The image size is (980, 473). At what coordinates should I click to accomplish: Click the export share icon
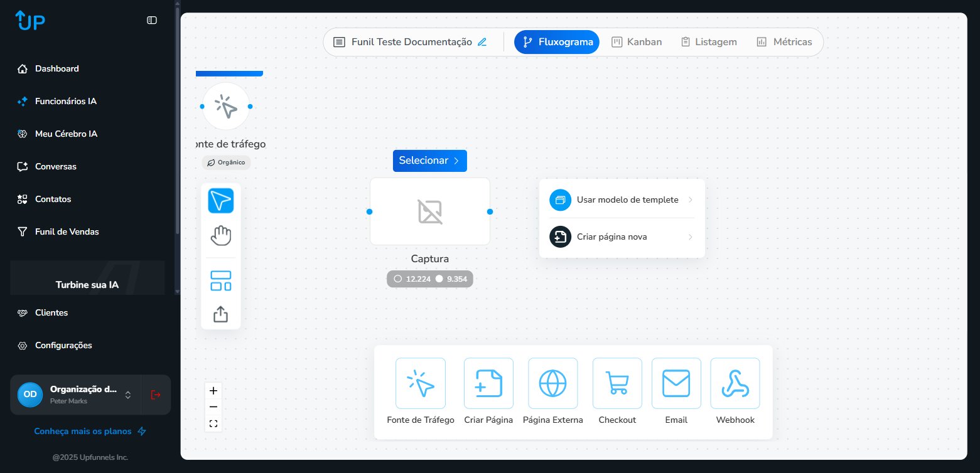pos(220,314)
